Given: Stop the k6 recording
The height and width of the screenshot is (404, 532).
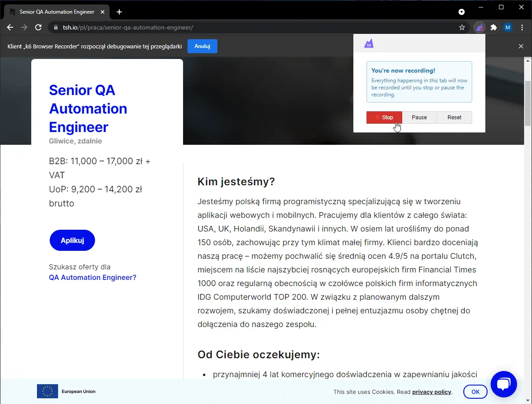Looking at the screenshot, I should [384, 118].
